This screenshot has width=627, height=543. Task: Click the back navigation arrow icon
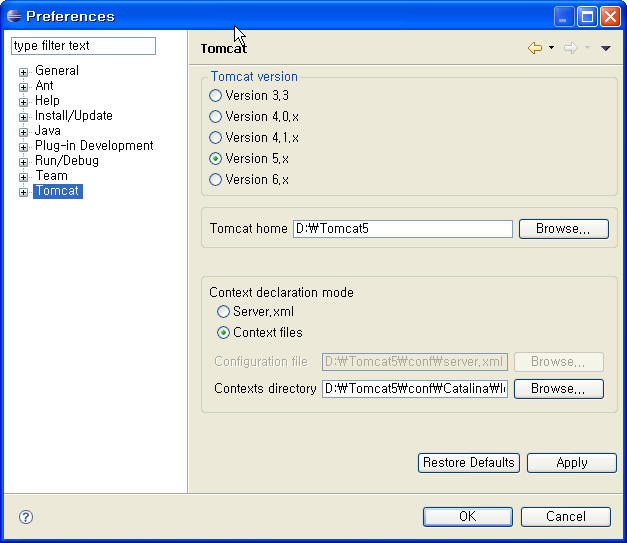pos(535,48)
